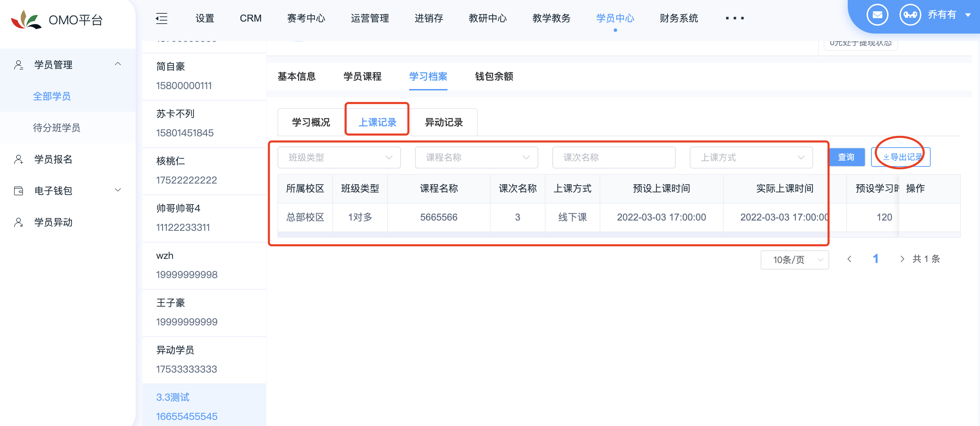Image resolution: width=980 pixels, height=426 pixels.
Task: Collapse the sidebar with the menu fold icon
Action: pyautogui.click(x=162, y=18)
